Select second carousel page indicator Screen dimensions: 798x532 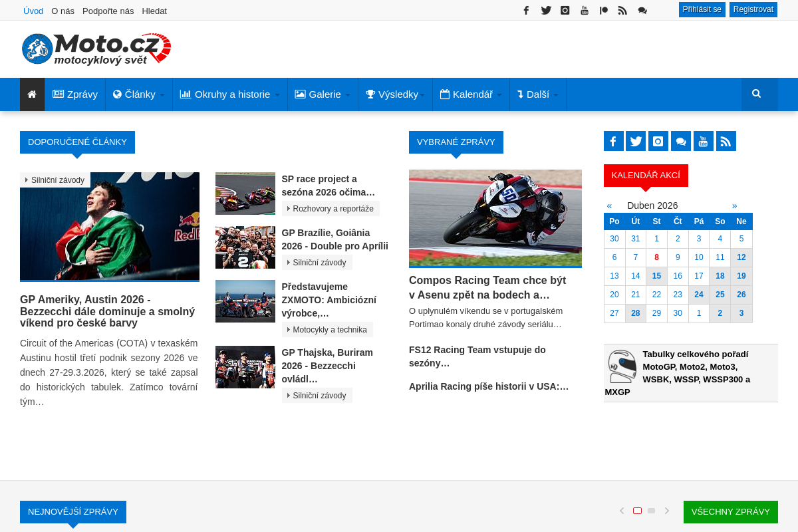(x=652, y=511)
